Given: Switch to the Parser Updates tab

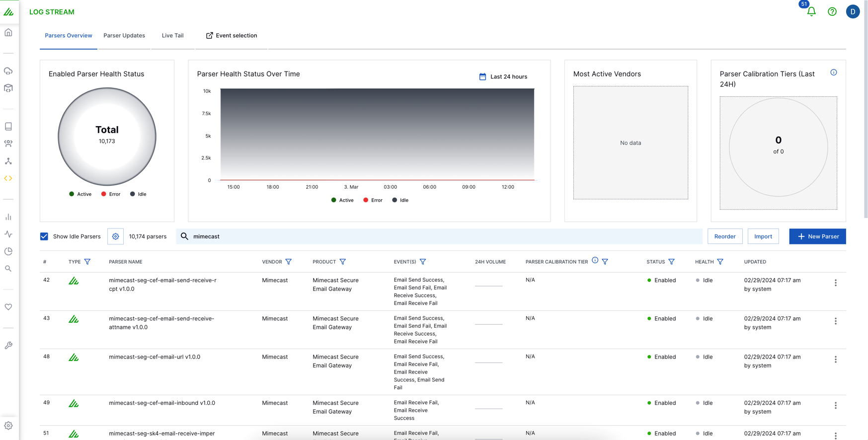Looking at the screenshot, I should (x=124, y=36).
